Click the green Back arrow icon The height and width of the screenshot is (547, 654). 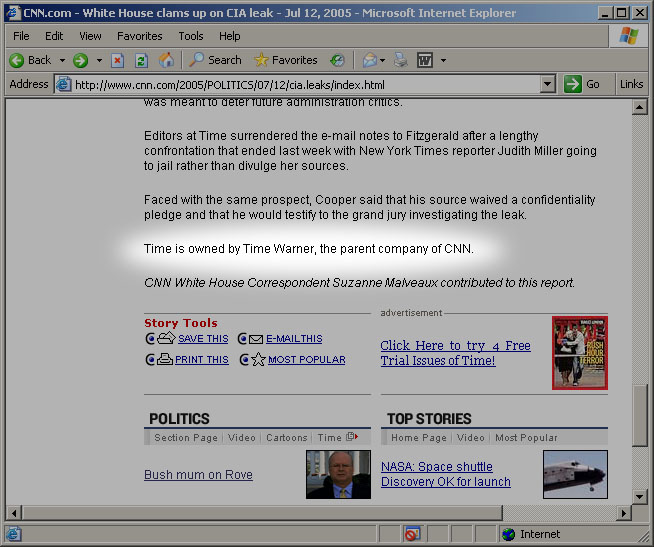point(17,60)
